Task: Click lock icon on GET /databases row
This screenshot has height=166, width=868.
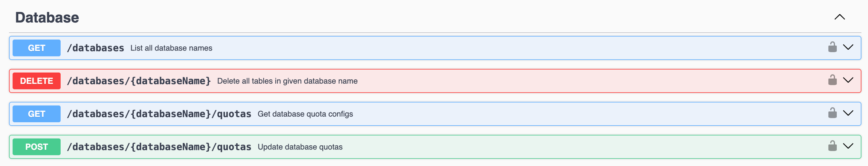Action: [x=832, y=47]
